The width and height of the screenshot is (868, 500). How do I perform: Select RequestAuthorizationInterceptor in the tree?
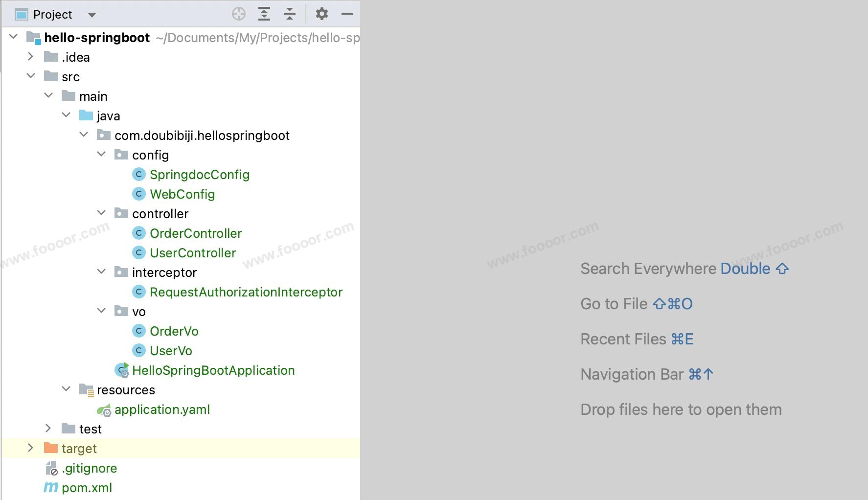point(246,292)
